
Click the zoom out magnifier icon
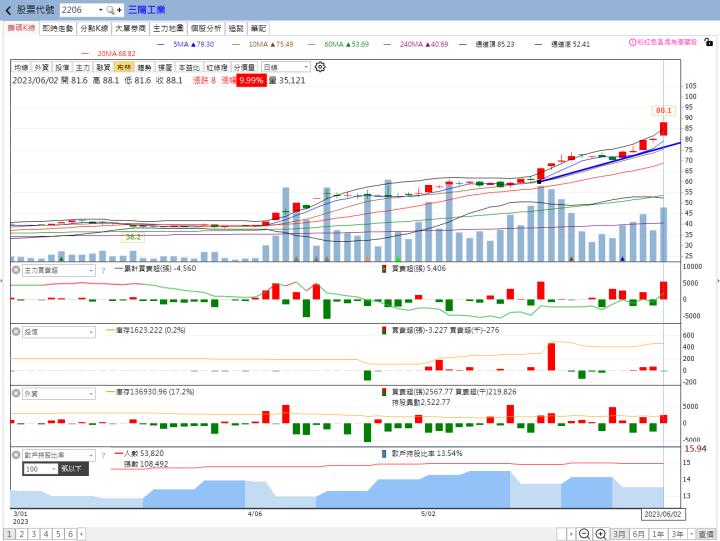tap(584, 534)
